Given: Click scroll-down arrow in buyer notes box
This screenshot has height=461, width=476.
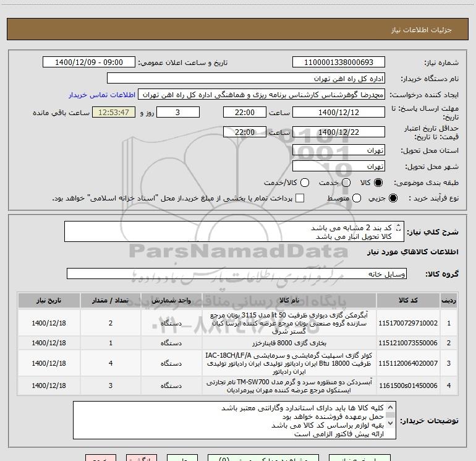Looking at the screenshot, I should tap(391, 423).
